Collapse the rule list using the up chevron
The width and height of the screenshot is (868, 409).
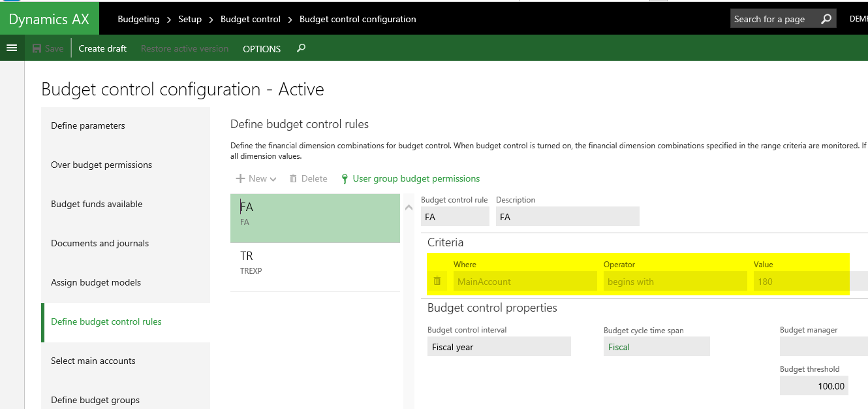tap(409, 208)
